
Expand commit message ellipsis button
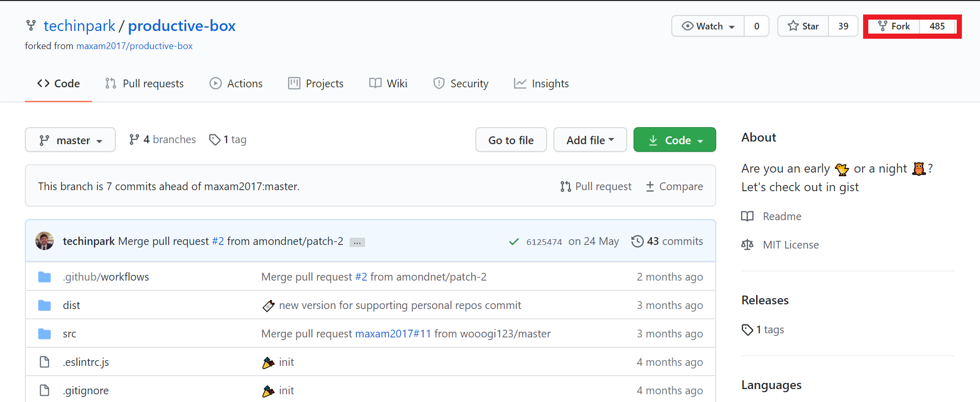357,242
